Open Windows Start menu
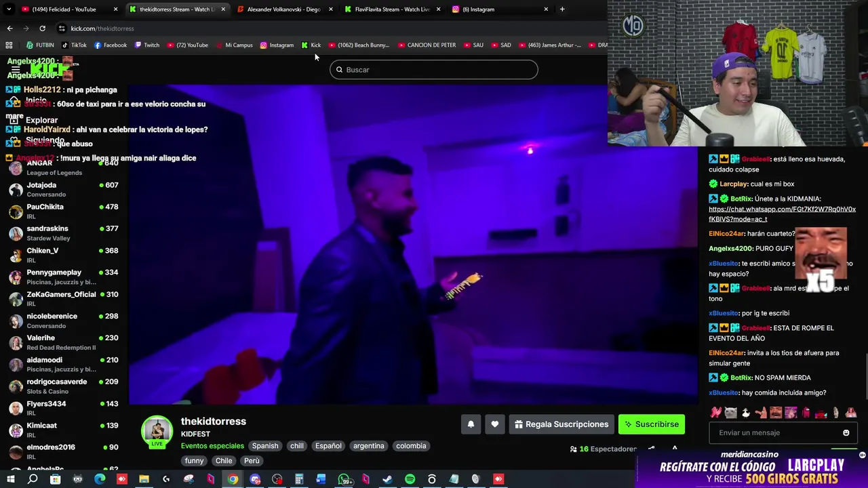The width and height of the screenshot is (868, 488). tap(11, 479)
